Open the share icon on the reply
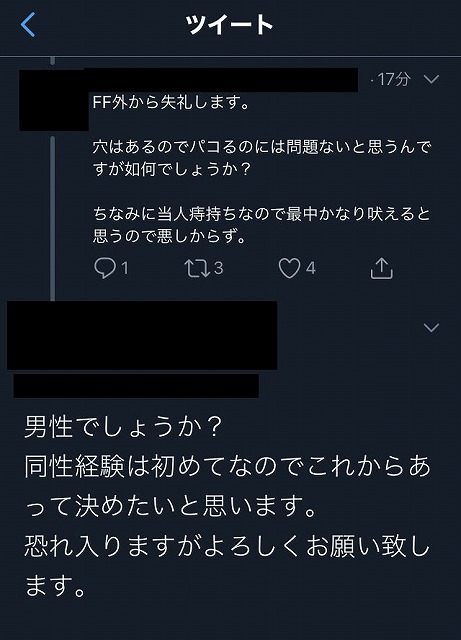Viewport: 461px width, 640px height. click(x=381, y=268)
